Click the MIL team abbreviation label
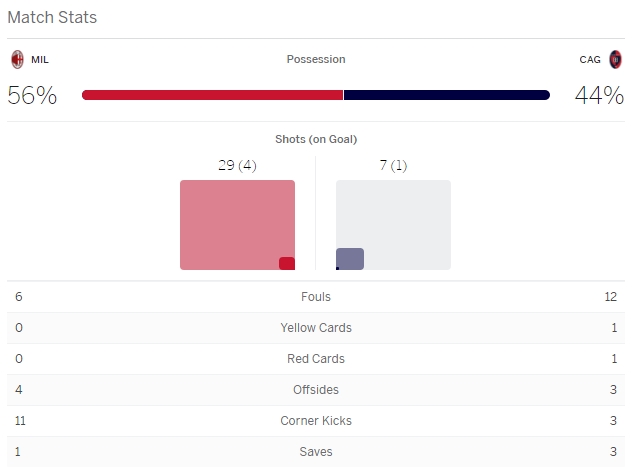This screenshot has width=637, height=469. click(40, 60)
